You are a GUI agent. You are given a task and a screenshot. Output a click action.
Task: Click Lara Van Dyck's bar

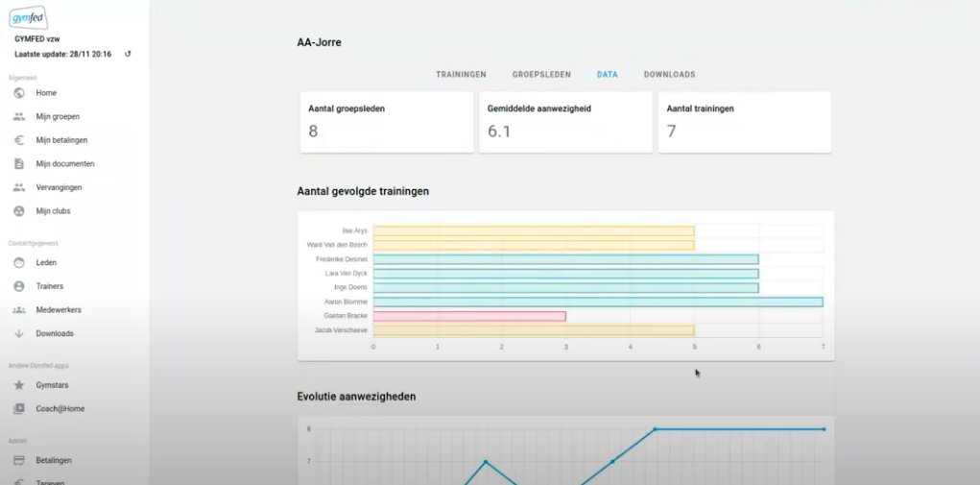pos(565,274)
